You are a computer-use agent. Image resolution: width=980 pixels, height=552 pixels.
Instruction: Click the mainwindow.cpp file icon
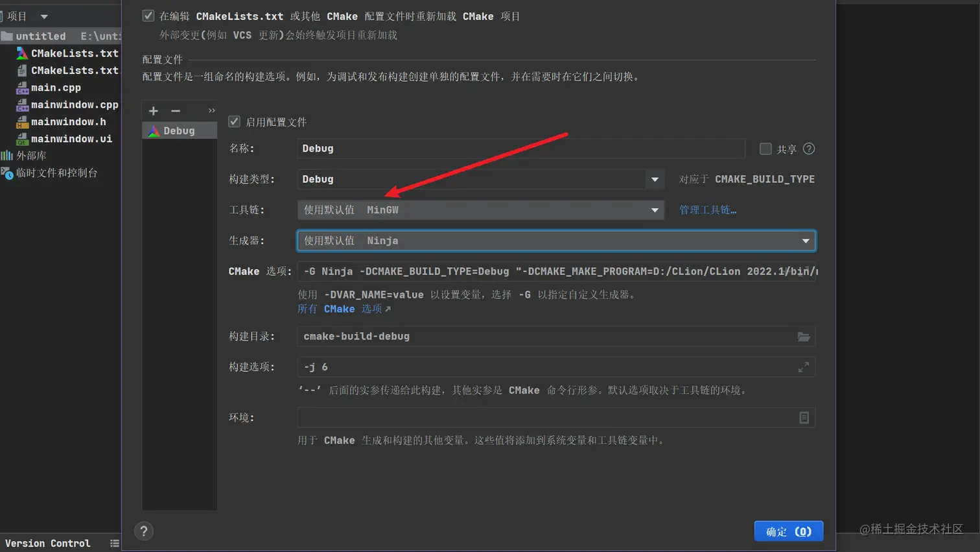[22, 105]
